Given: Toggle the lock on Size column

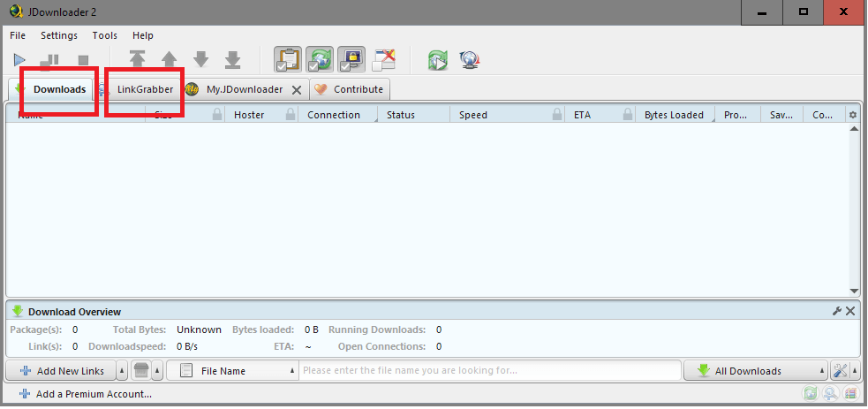Looking at the screenshot, I should click(217, 115).
